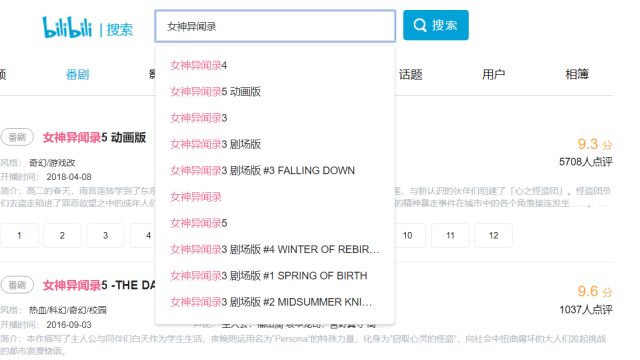640x360 pixels.
Task: Switch to the 话题 tab
Action: click(x=411, y=75)
